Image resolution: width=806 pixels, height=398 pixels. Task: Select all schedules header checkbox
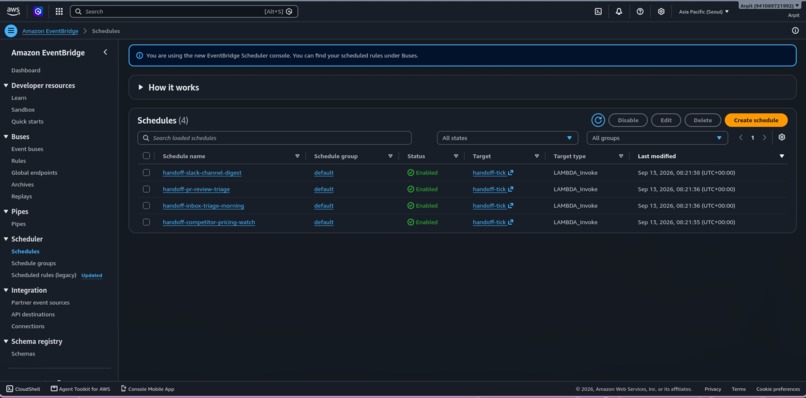146,156
